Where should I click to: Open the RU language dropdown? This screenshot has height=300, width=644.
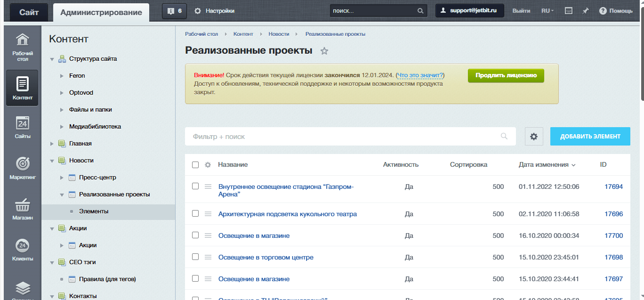(547, 11)
